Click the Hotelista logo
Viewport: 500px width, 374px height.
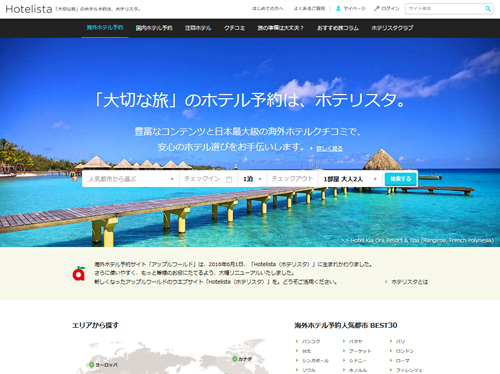[29, 9]
